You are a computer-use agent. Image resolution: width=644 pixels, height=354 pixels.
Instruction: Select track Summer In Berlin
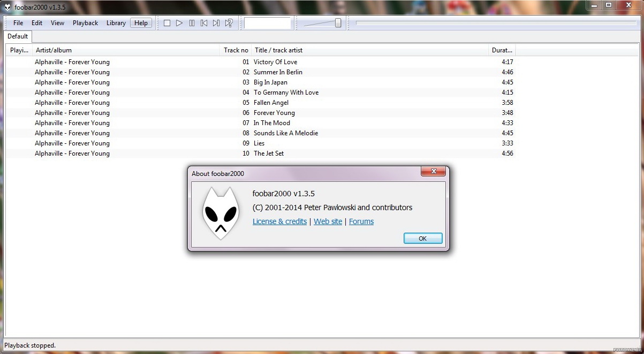(278, 72)
